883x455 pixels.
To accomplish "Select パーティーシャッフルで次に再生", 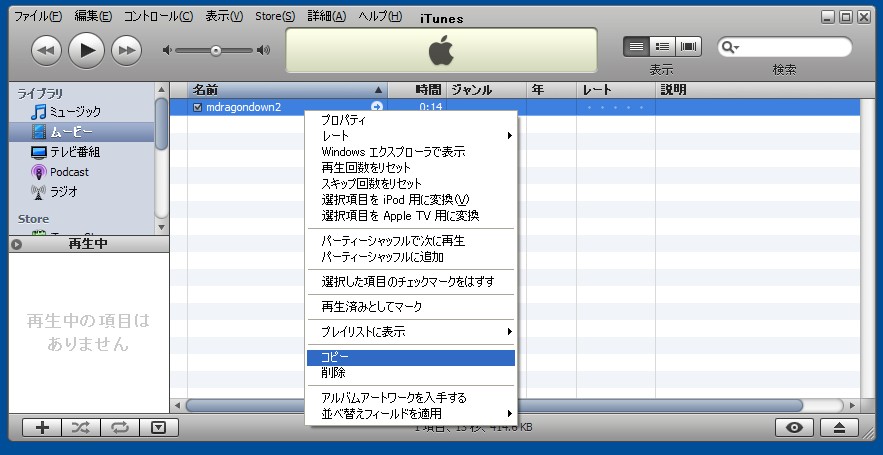I will tap(411, 241).
